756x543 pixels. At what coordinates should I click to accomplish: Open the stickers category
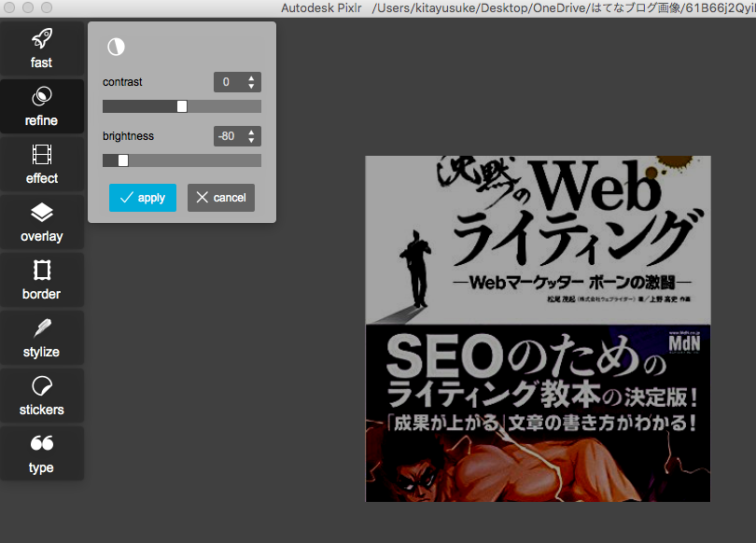[x=41, y=396]
